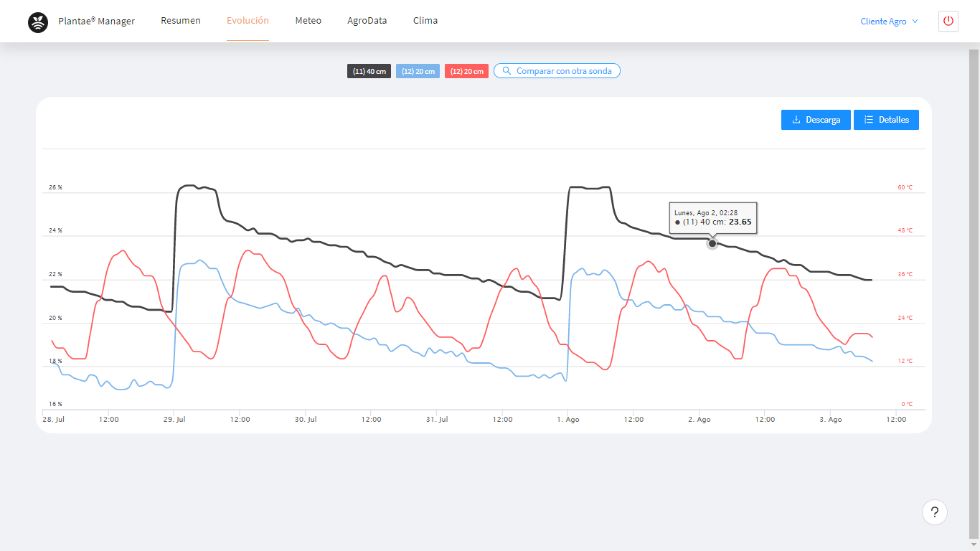
Task: Toggle the blue (12) 20 cm series
Action: [418, 70]
